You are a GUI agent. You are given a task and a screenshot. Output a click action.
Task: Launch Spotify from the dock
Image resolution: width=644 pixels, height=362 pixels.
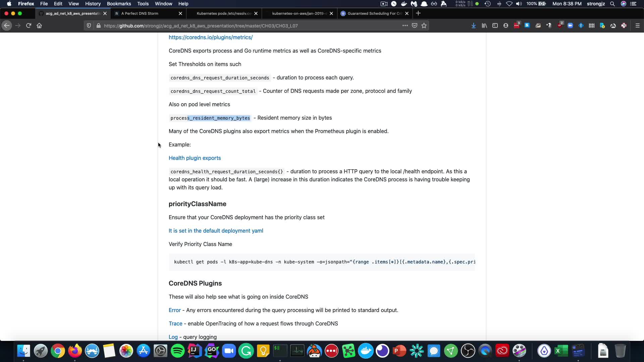tap(177, 351)
